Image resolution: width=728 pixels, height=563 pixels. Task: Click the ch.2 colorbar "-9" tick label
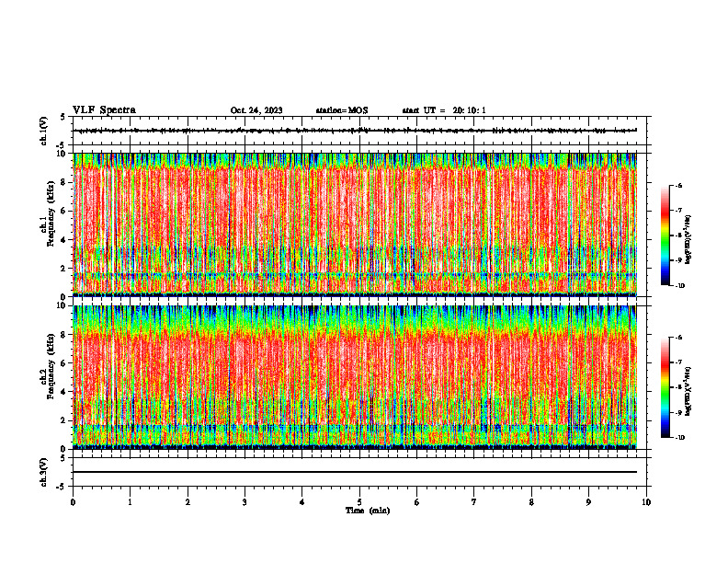pyautogui.click(x=679, y=412)
